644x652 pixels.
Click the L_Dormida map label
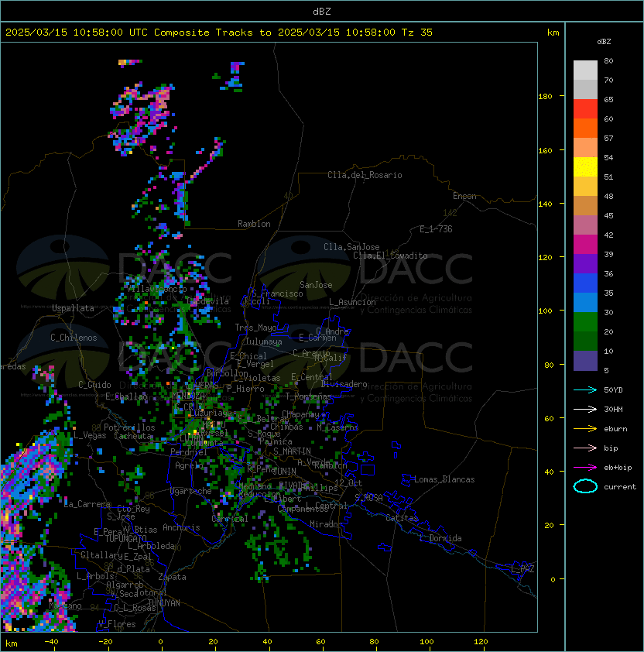click(440, 538)
